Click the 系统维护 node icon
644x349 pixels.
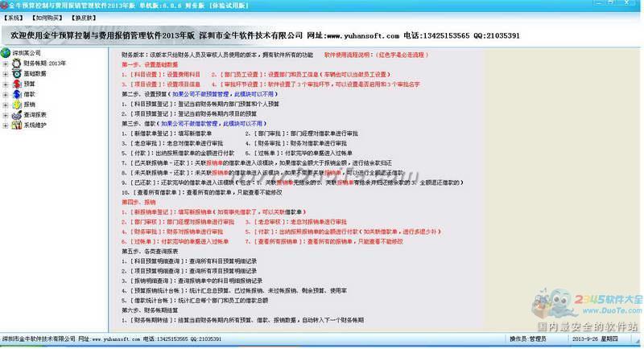tap(16, 125)
